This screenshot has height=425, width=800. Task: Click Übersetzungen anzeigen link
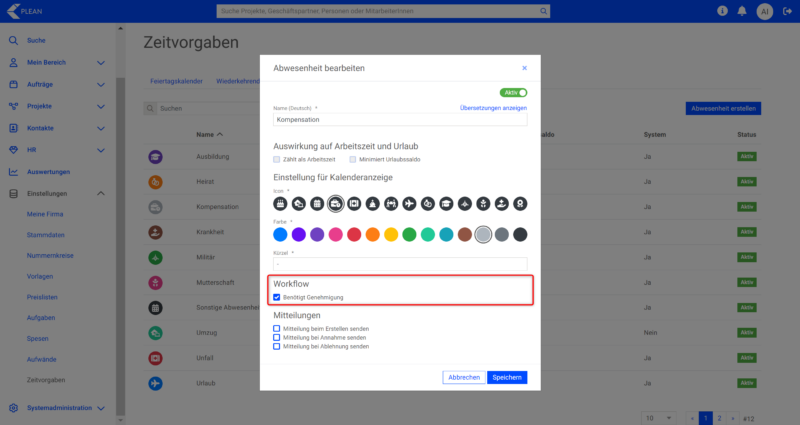(493, 108)
